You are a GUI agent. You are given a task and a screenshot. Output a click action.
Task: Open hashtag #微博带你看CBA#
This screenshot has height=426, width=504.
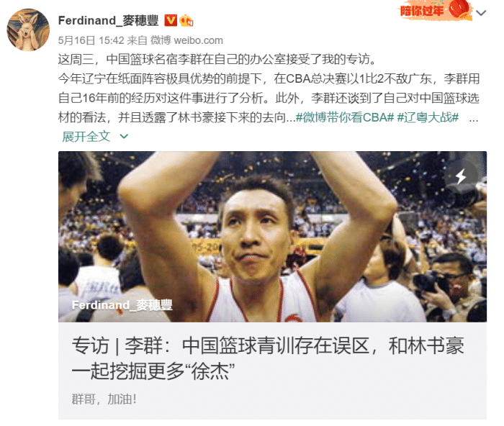point(344,117)
